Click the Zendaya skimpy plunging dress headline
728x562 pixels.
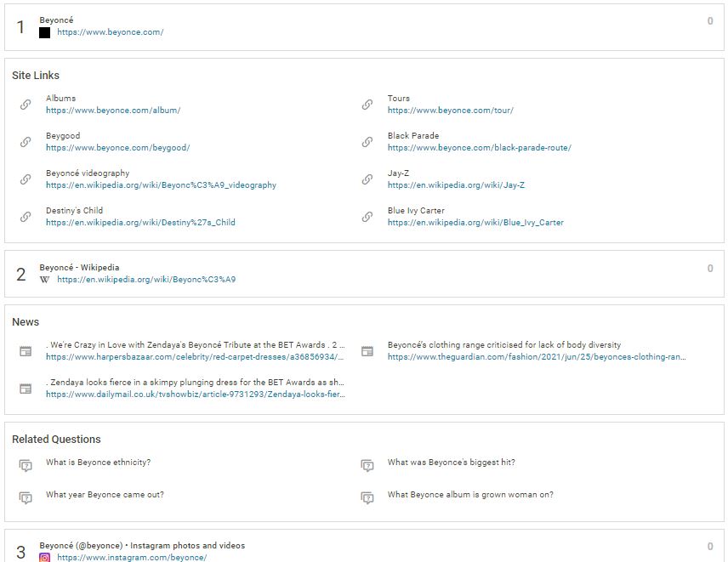click(196, 383)
